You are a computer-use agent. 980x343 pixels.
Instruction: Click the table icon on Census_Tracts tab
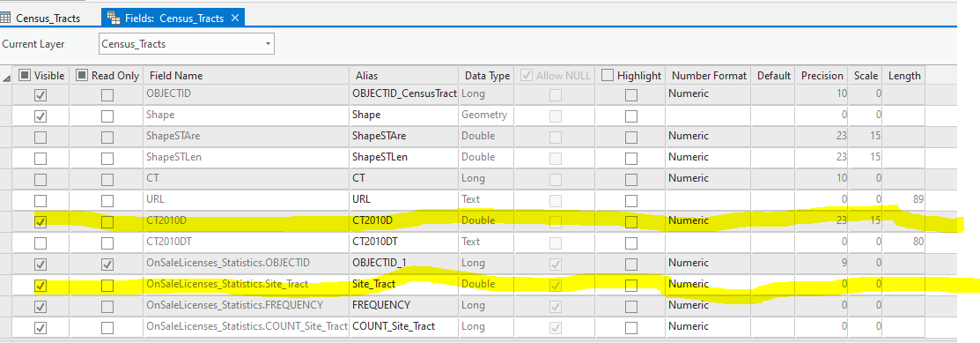[x=5, y=19]
